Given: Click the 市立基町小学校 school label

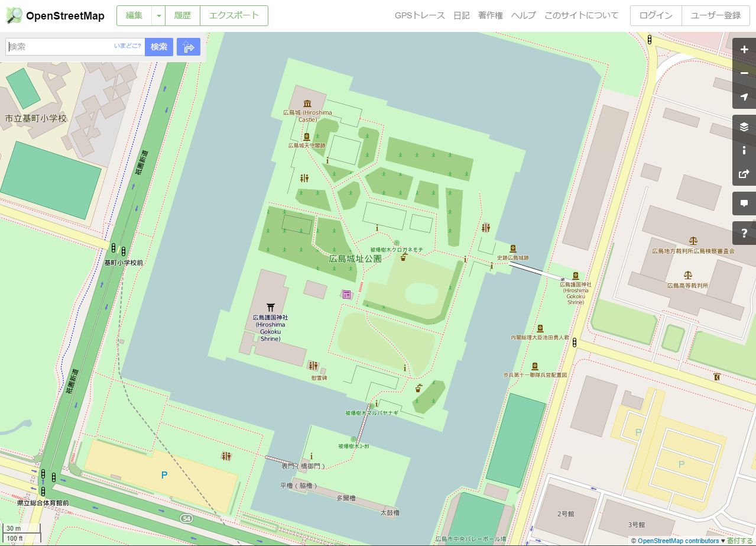Looking at the screenshot, I should point(36,118).
